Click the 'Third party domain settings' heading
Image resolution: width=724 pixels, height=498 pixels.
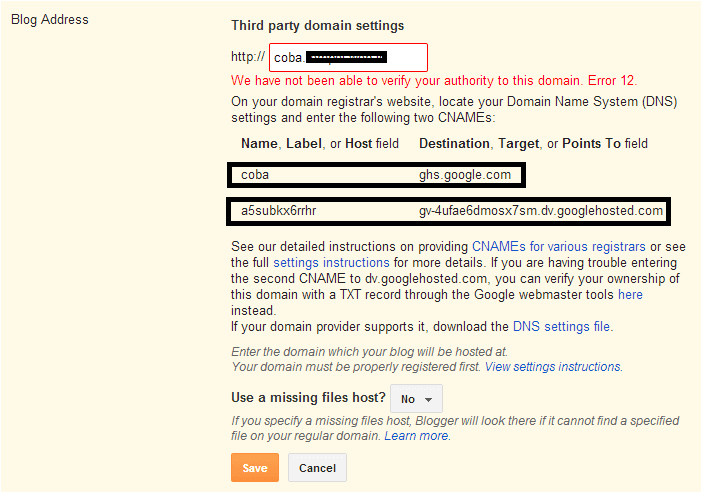pyautogui.click(x=318, y=25)
